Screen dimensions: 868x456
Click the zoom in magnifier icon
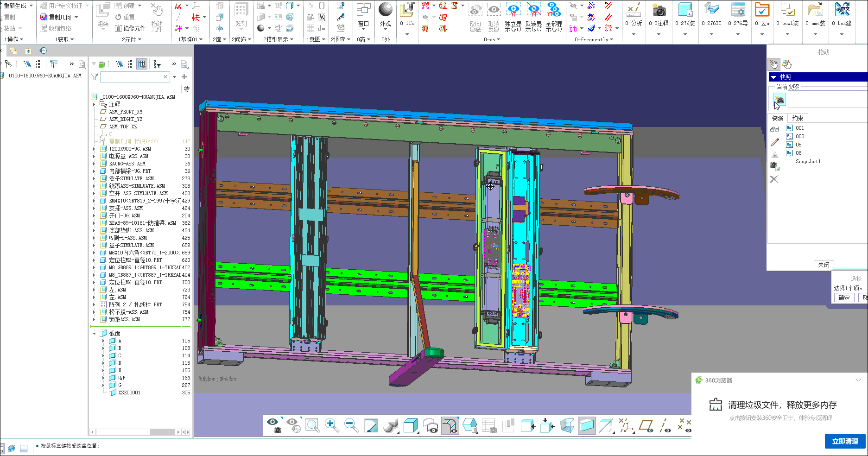[331, 425]
